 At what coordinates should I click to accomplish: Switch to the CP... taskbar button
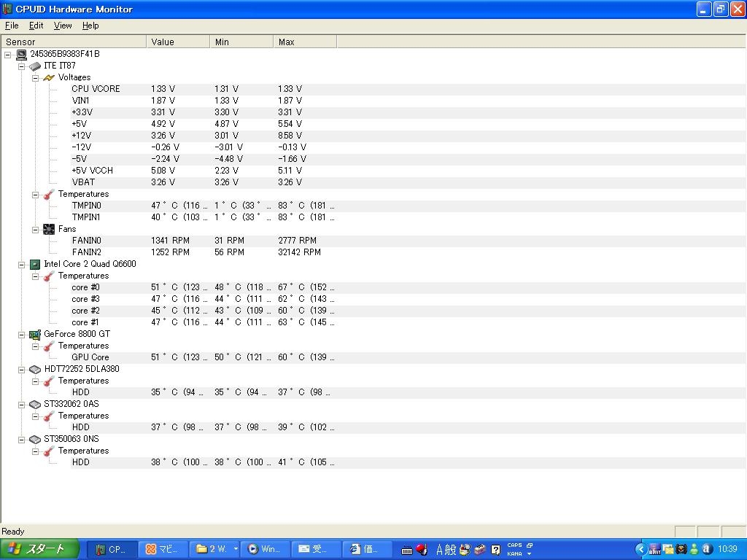click(x=112, y=550)
